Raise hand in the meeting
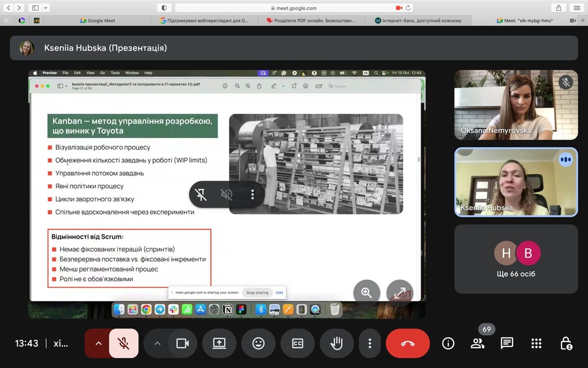 (337, 343)
